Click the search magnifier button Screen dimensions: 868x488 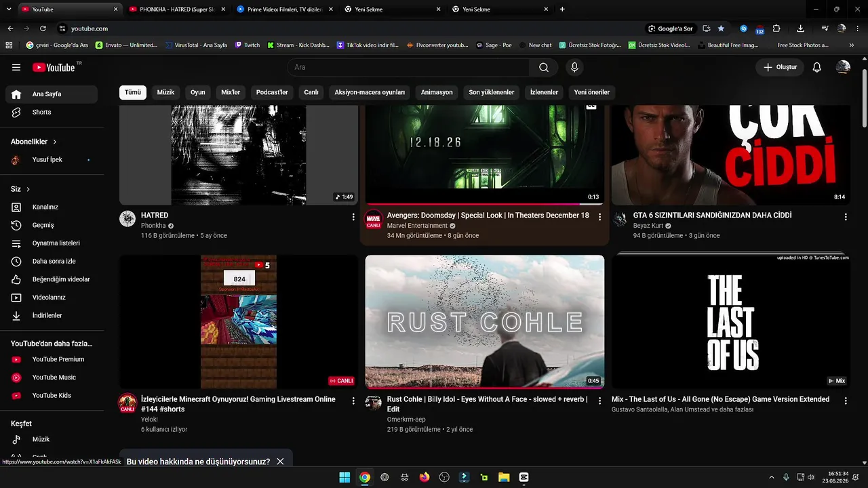[x=544, y=67]
